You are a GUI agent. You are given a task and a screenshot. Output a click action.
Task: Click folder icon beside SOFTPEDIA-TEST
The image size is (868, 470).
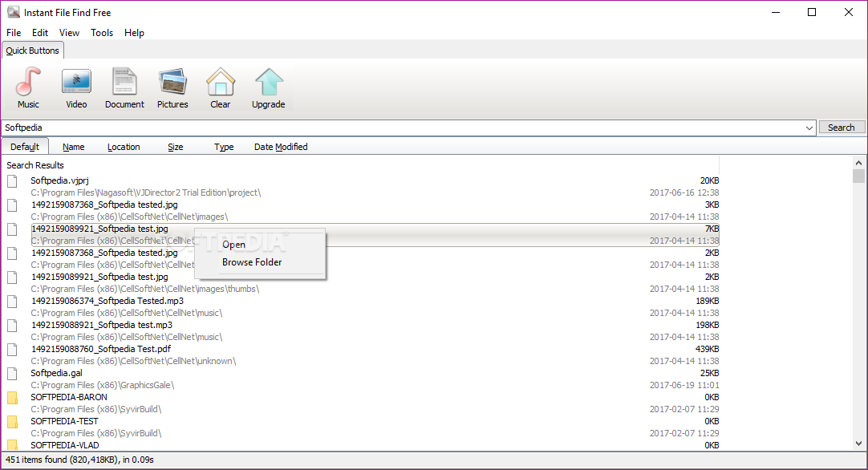pos(12,422)
